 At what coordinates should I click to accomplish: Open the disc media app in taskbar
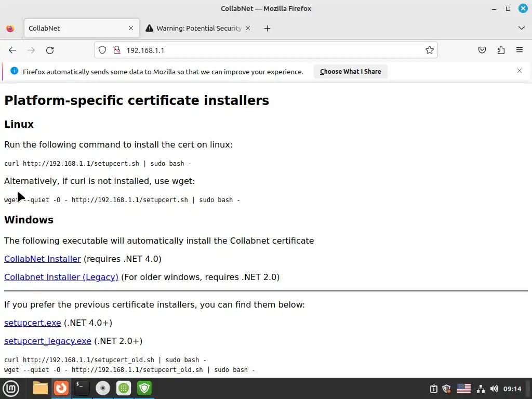(103, 388)
